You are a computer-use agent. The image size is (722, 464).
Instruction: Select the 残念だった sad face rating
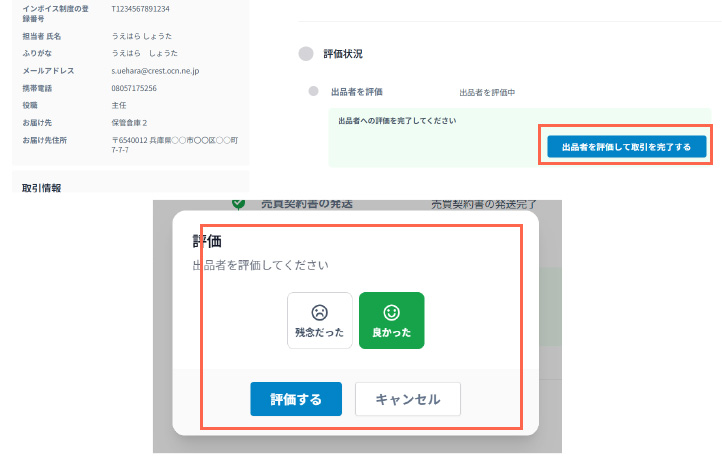pyautogui.click(x=319, y=320)
